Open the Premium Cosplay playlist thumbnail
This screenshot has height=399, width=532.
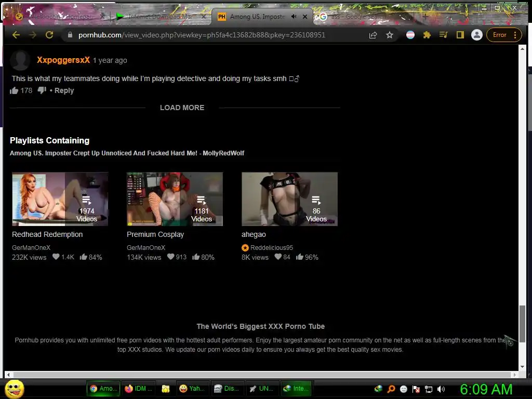tap(175, 199)
